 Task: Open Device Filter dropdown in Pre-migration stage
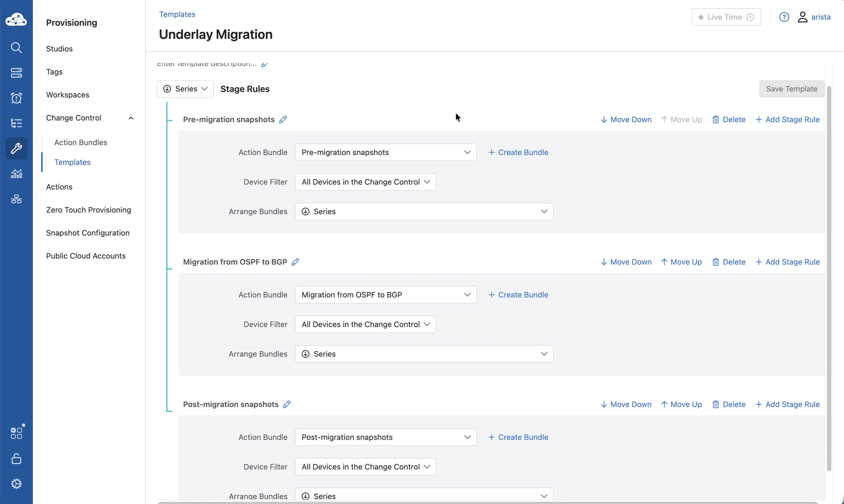tap(366, 182)
